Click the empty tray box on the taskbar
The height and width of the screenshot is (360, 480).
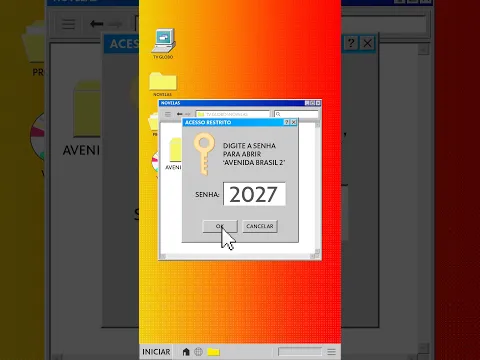tap(300, 351)
